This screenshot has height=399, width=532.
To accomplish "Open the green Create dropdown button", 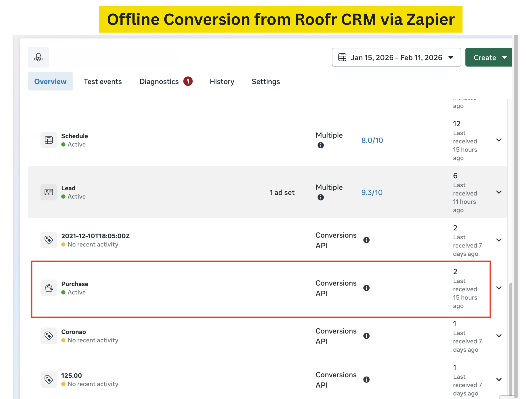I will coord(488,57).
